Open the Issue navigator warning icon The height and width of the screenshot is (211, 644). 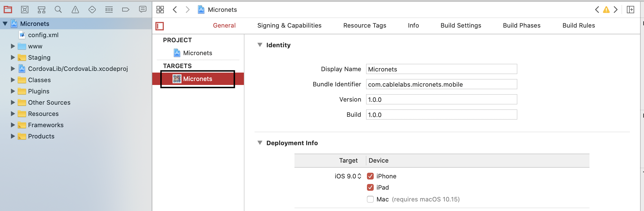pos(75,10)
